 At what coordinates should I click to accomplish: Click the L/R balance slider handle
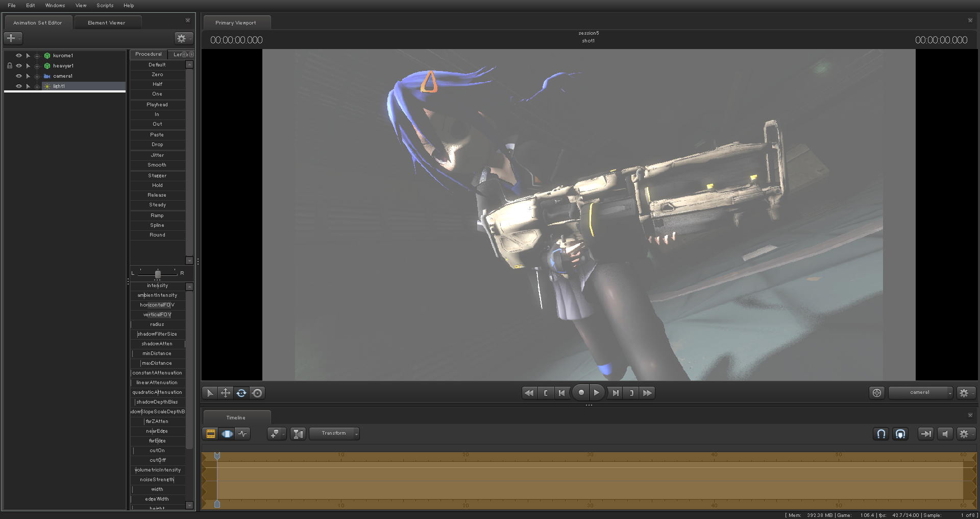[158, 274]
